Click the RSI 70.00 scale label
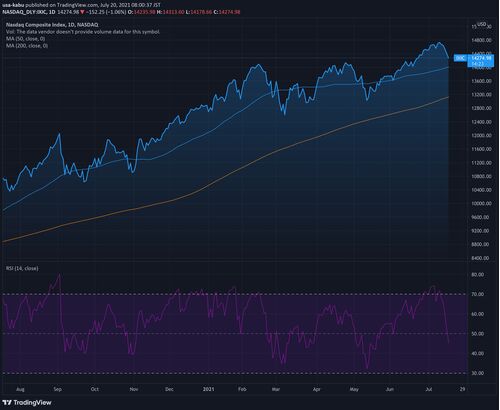 pyautogui.click(x=478, y=294)
